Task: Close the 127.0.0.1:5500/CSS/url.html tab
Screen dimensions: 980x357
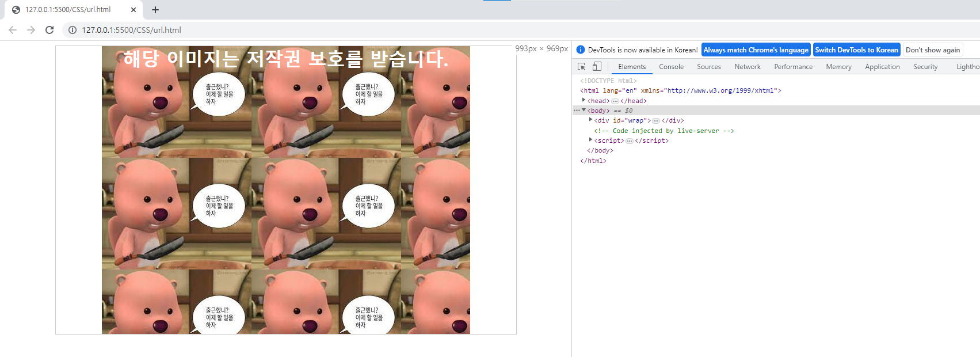Action: tap(134, 10)
